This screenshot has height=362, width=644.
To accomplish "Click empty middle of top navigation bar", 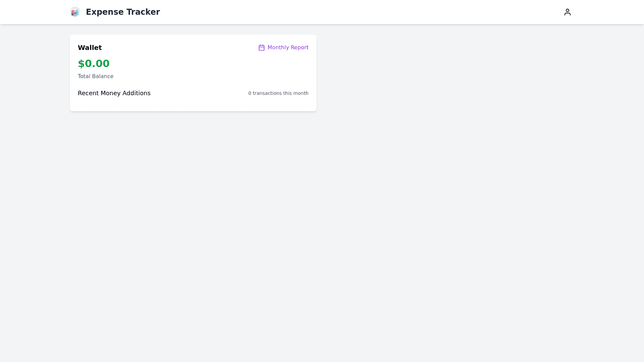I will click(335, 12).
